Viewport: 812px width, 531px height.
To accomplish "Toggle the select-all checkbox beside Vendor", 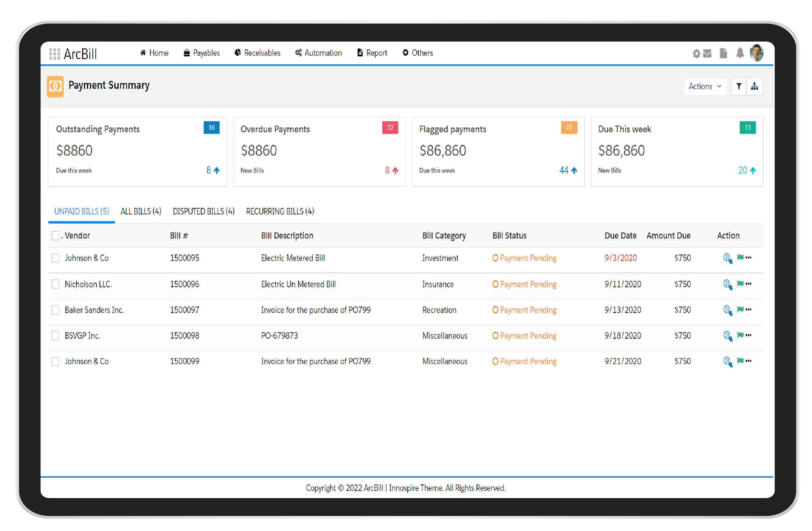I will click(x=55, y=236).
